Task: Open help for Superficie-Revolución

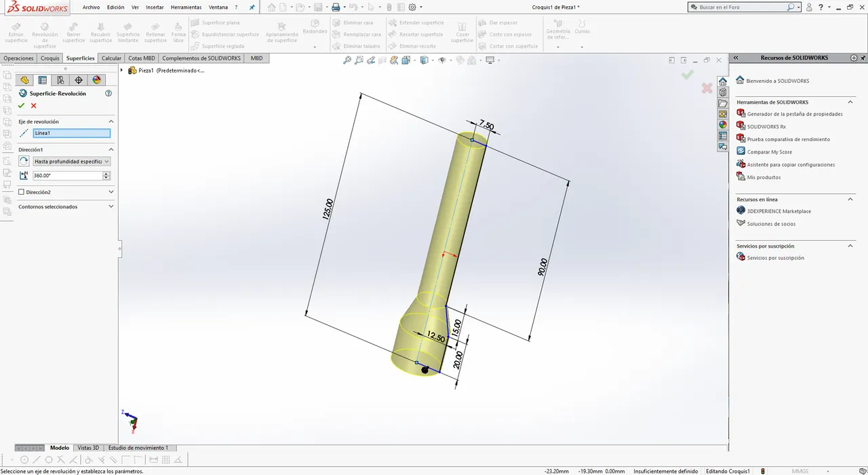Action: (108, 94)
